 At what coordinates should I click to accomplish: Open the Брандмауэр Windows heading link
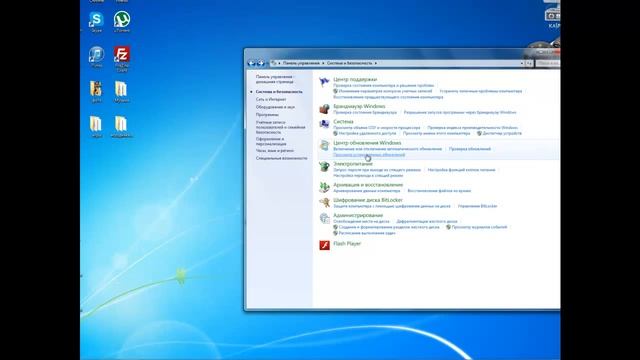359,107
